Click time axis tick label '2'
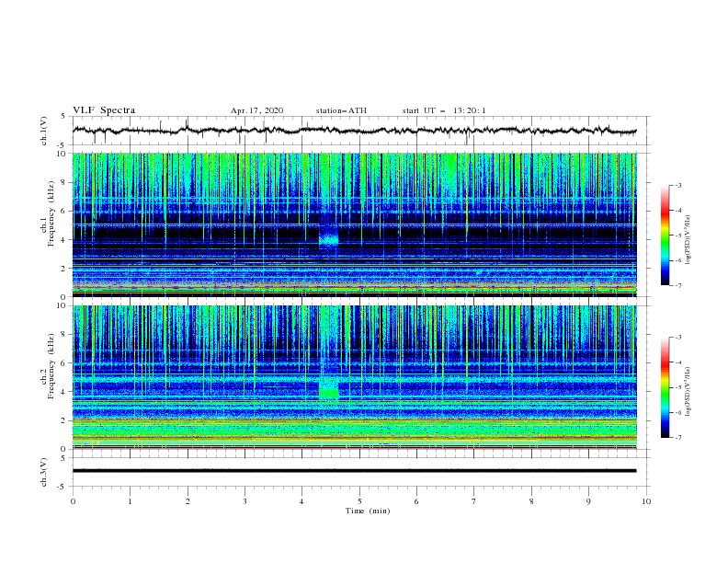The height and width of the screenshot is (563, 728). click(x=188, y=501)
